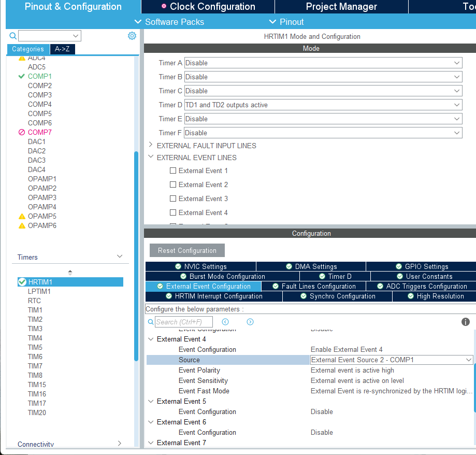Click the magnifier icon beside the component search box
Image resolution: width=476 pixels, height=455 pixels.
[x=12, y=35]
